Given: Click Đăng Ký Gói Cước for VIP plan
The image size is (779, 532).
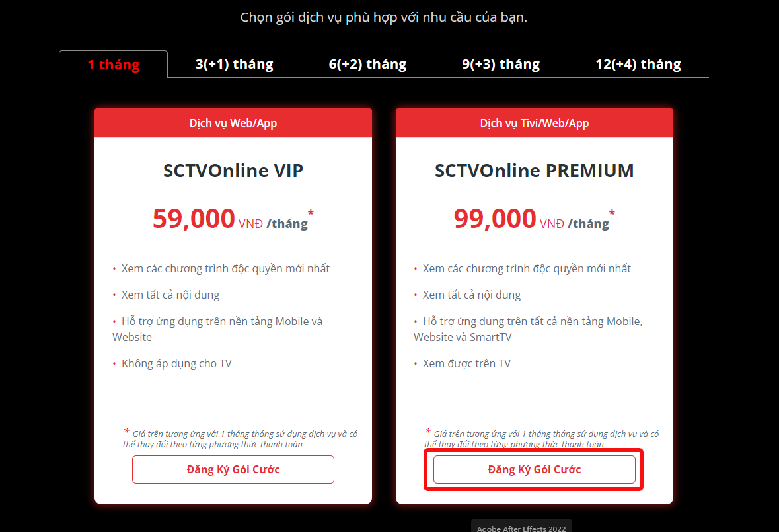Looking at the screenshot, I should tap(233, 469).
